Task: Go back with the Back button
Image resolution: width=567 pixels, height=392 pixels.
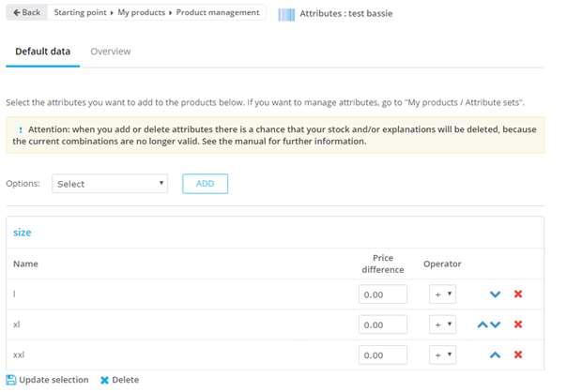Action: (26, 13)
